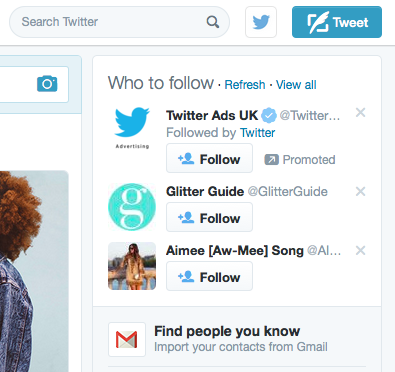Focus the Search Twitter field

(119, 22)
